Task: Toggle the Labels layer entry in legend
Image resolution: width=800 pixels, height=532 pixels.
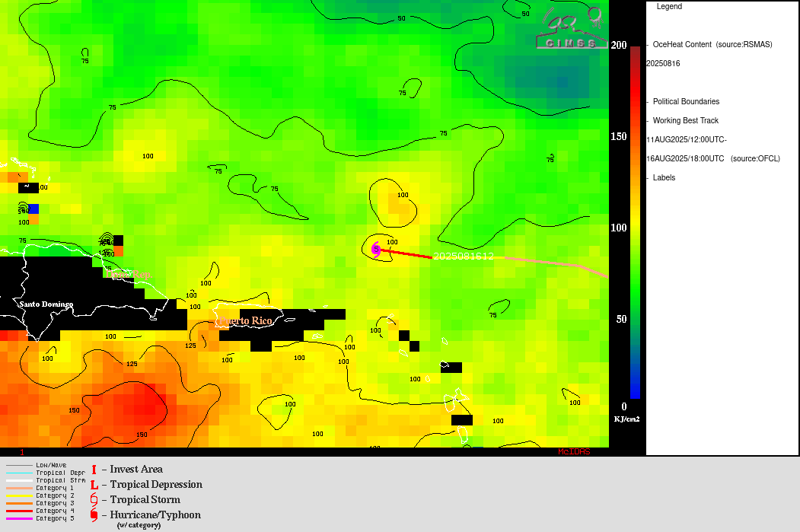Action: [x=664, y=178]
